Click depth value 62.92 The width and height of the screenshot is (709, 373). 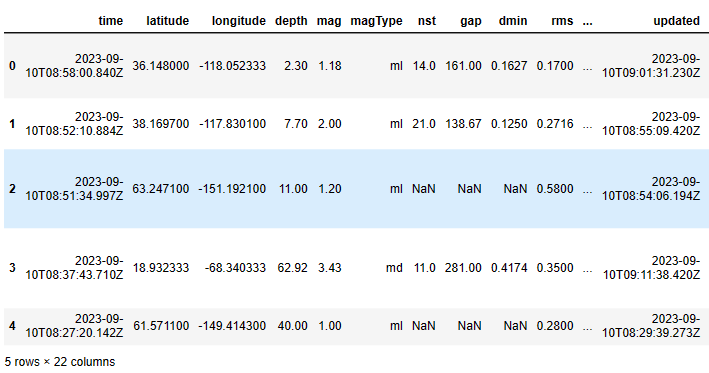pos(293,268)
